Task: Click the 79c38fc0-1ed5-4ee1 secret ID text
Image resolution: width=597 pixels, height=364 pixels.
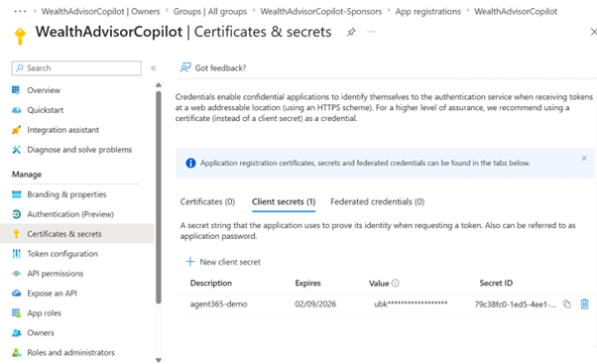Action: 516,304
